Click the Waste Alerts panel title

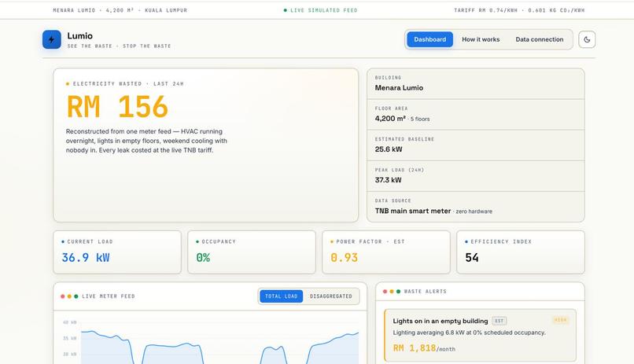tap(426, 292)
